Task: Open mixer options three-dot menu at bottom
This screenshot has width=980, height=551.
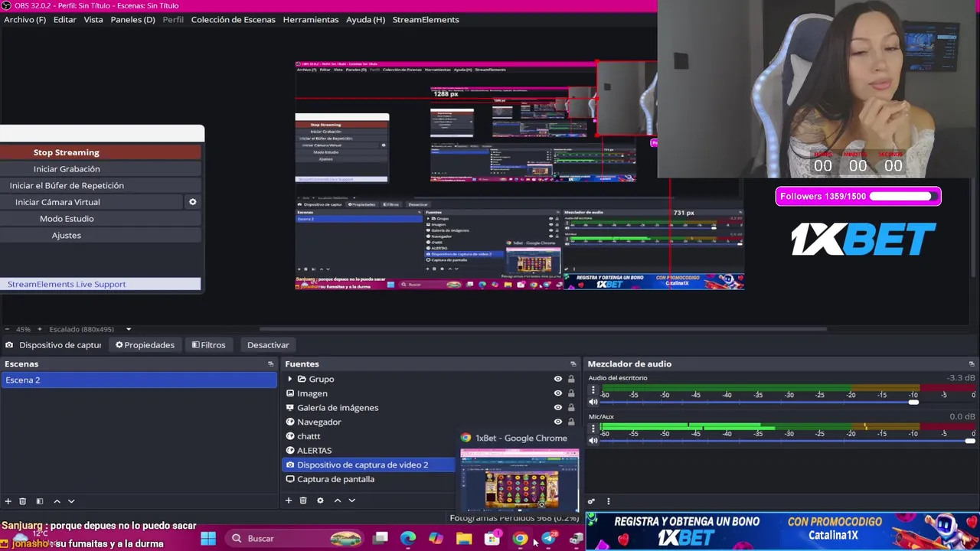Action: pos(608,502)
